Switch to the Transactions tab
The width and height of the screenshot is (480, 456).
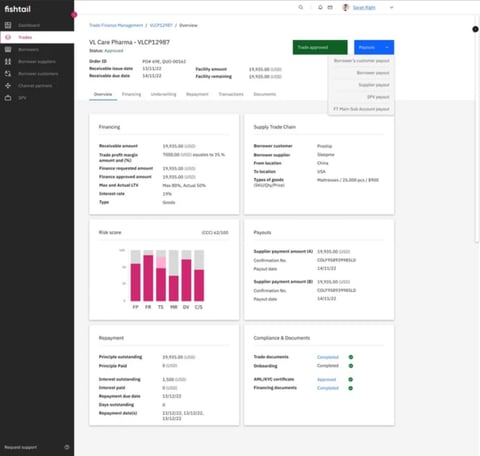231,94
